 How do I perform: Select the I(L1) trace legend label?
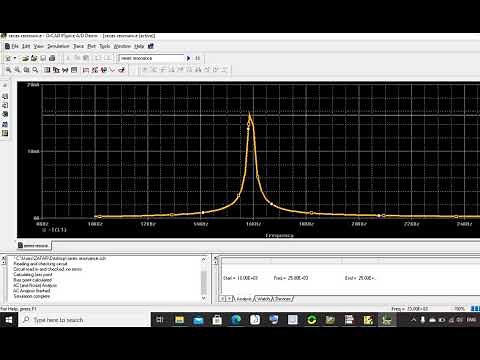click(57, 230)
